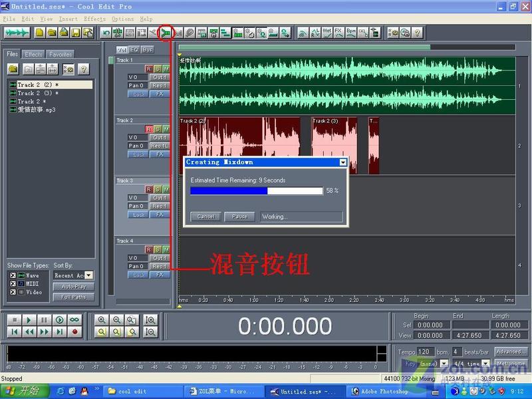Screen dimensions: 532x399
Task: Click the Rewind transport button
Action: coord(29,332)
